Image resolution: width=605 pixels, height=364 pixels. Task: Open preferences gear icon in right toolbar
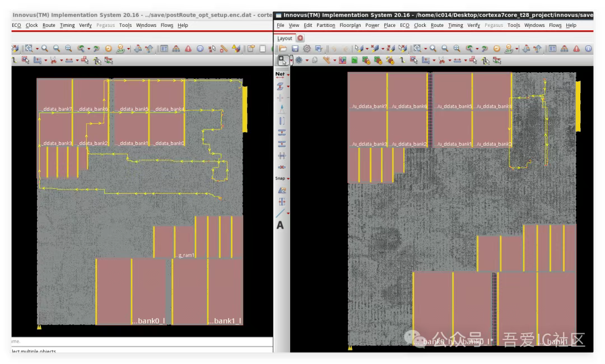click(307, 49)
